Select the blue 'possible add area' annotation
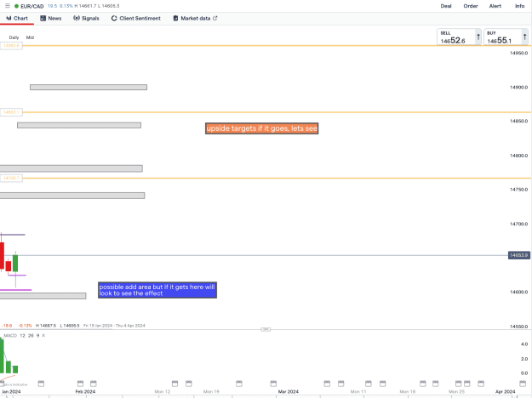 pyautogui.click(x=157, y=290)
